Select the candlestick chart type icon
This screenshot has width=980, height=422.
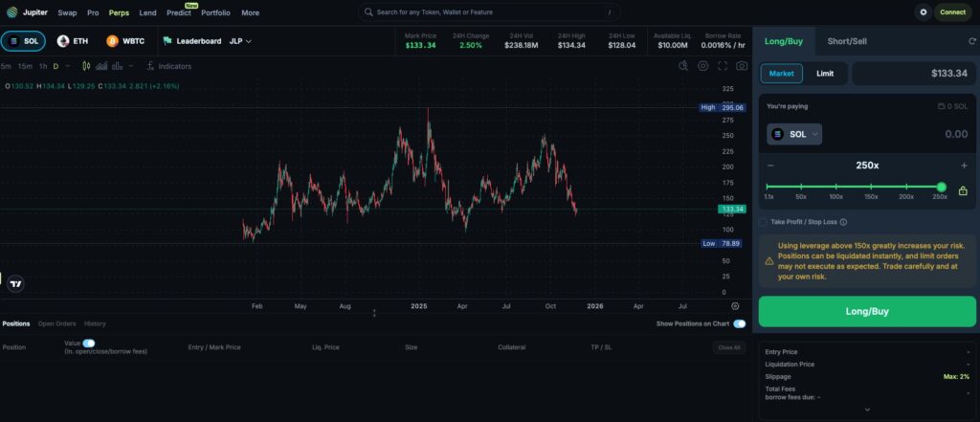coord(86,66)
